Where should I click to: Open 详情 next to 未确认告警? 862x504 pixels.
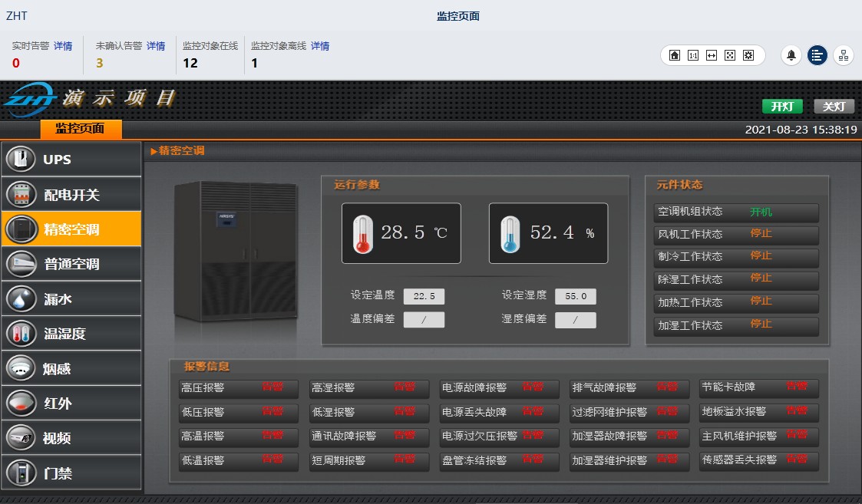tap(156, 46)
